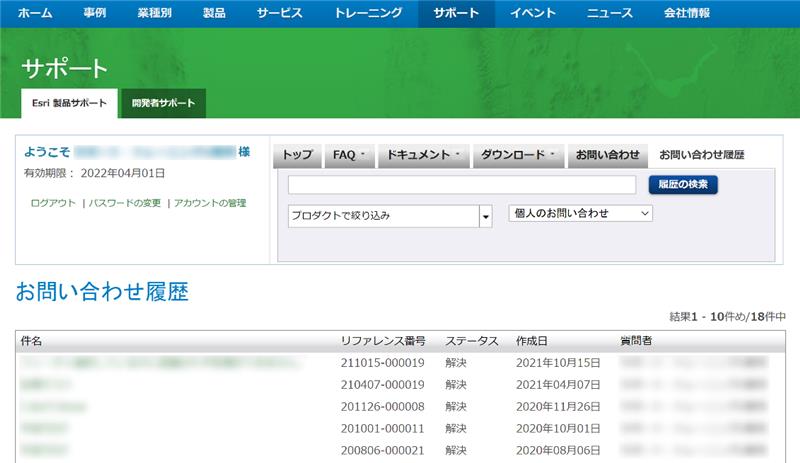Click the ステータス column header
Screen dimensions: 800x463
pos(472,341)
